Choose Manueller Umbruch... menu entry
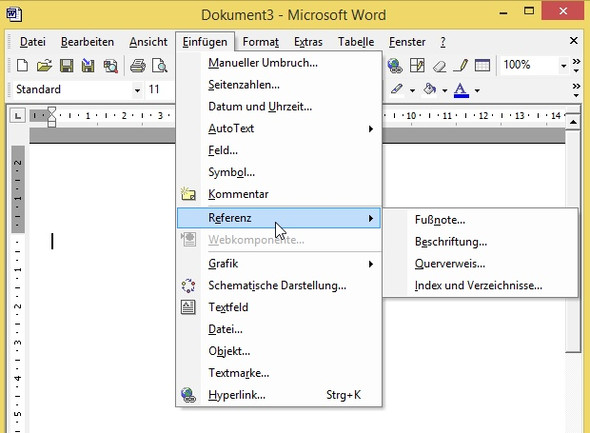Viewport: 590px width, 433px height. (x=279, y=63)
